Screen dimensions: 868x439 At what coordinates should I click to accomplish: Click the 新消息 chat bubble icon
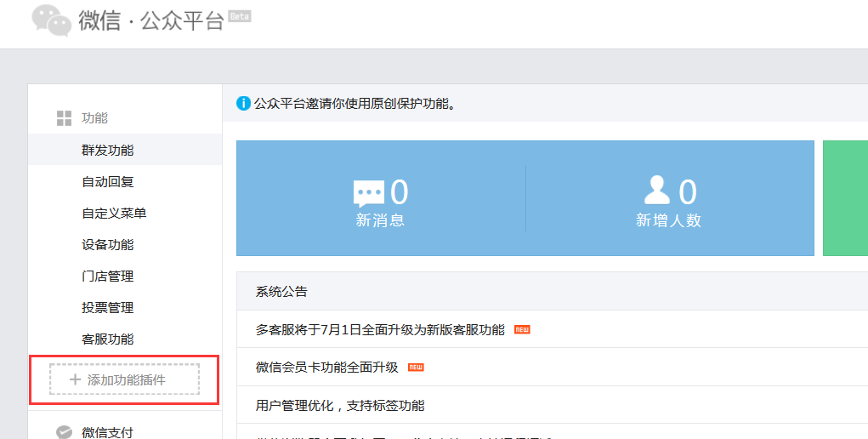(x=369, y=194)
